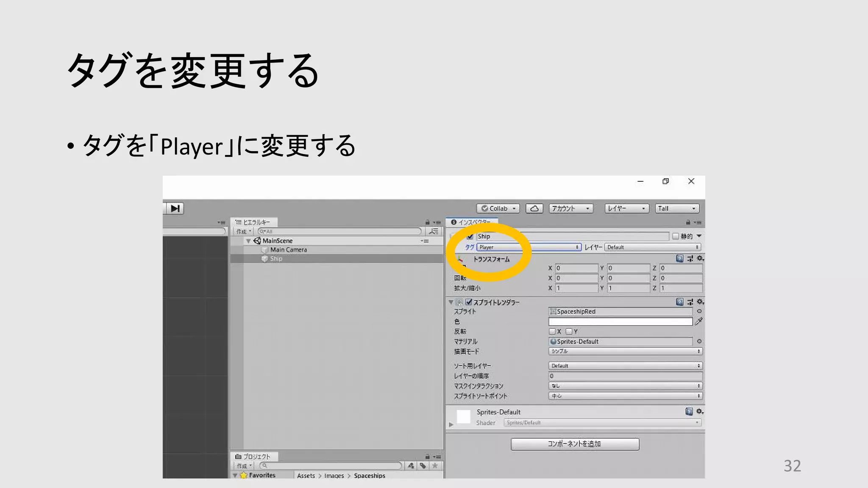868x488 pixels.
Task: Click the Unity logo next to MainScene
Action: (257, 241)
